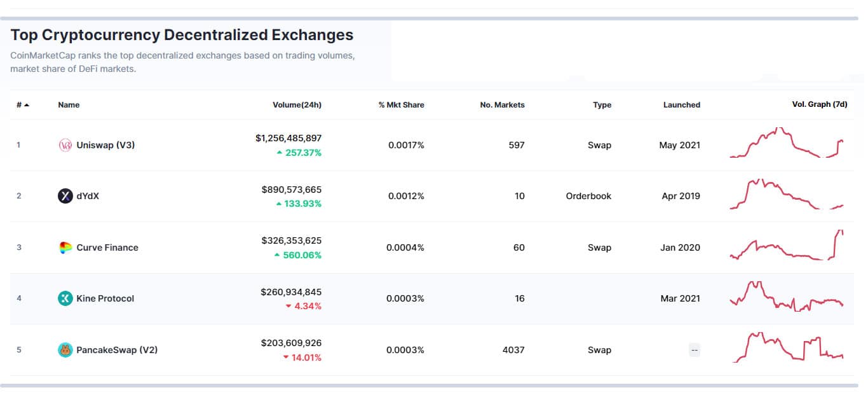This screenshot has width=868, height=397.
Task: Click the Kine Protocol 7-day volume graph
Action: tap(787, 296)
